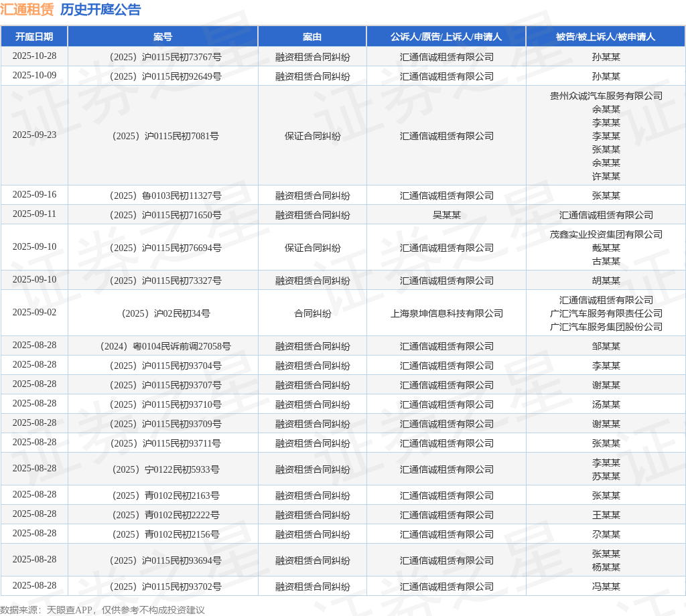Click defendant 许某某
This screenshot has height=616, width=686.
[606, 176]
